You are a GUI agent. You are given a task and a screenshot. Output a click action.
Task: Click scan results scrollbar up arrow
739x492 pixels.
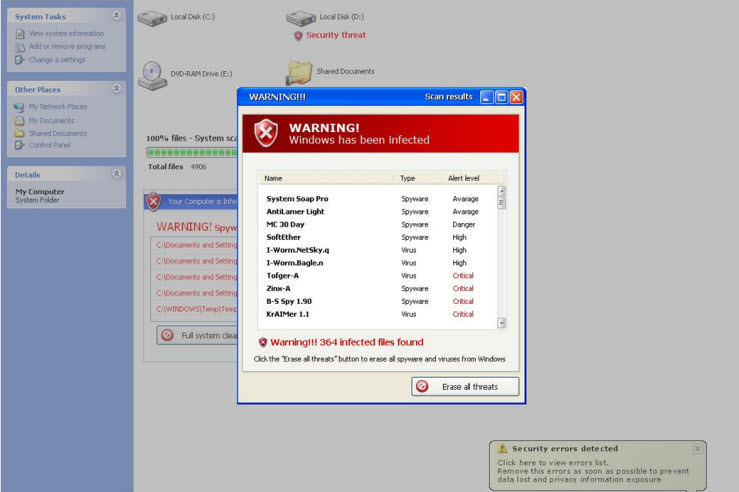501,191
